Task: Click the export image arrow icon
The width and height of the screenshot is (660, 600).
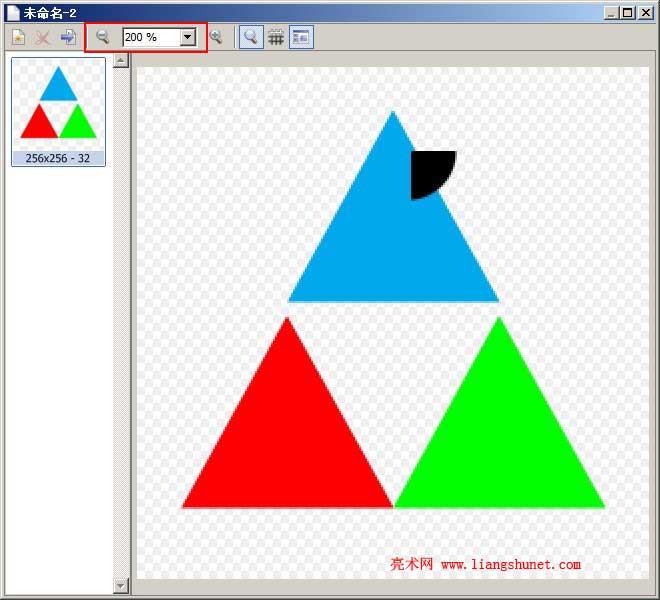Action: (x=68, y=37)
